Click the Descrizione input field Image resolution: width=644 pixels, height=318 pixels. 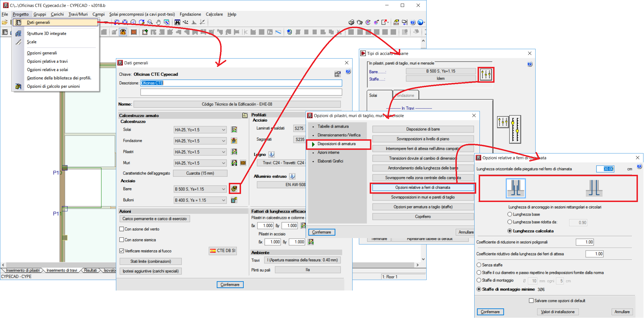tap(241, 83)
